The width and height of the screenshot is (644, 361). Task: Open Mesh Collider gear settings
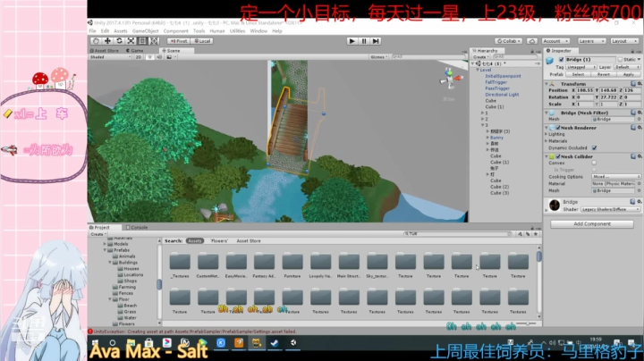tap(640, 156)
